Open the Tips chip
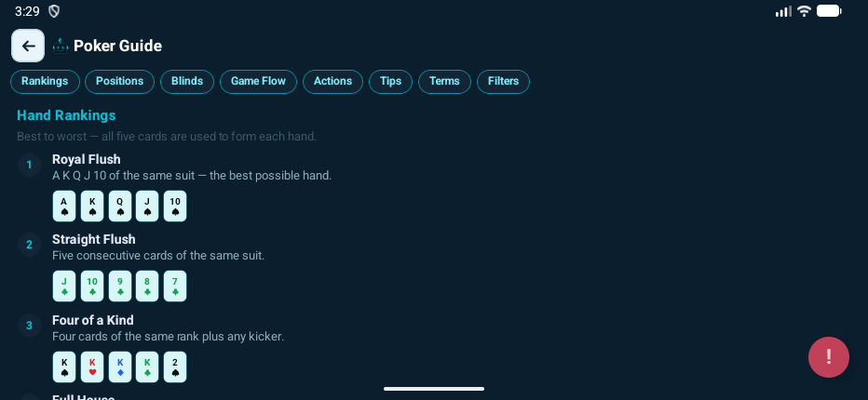The width and height of the screenshot is (868, 400). pos(391,82)
